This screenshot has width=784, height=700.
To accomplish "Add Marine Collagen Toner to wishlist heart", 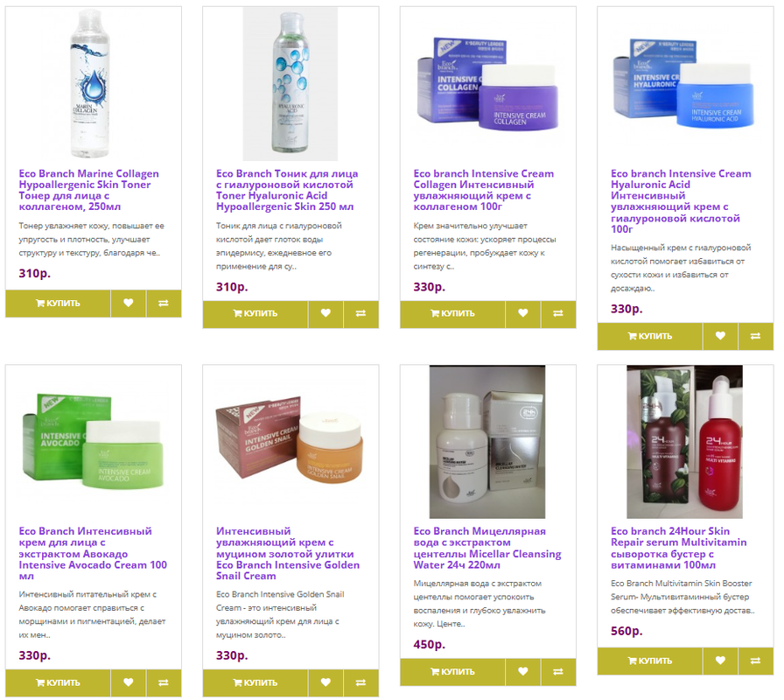I will (x=129, y=304).
